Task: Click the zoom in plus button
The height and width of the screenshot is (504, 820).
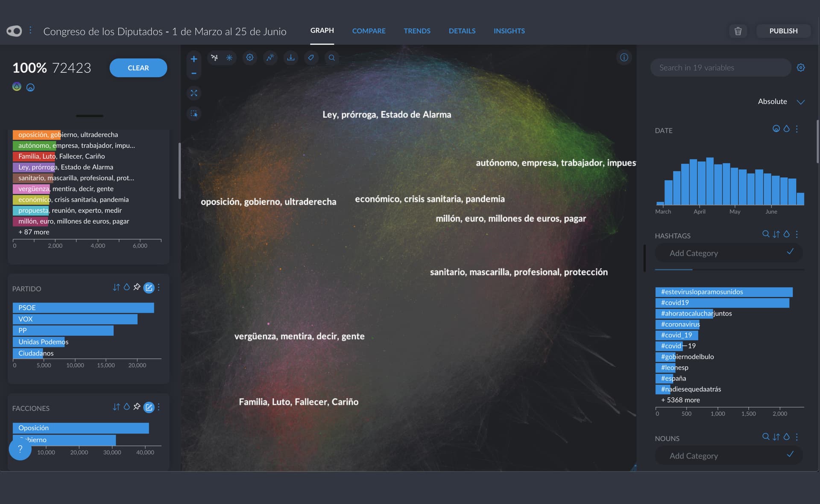Action: pyautogui.click(x=194, y=59)
